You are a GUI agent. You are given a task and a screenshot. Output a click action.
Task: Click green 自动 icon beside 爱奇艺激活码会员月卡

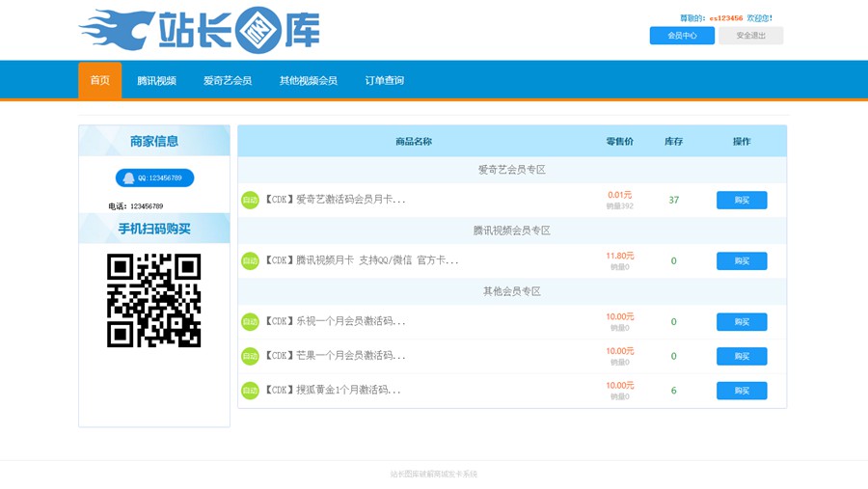(250, 201)
